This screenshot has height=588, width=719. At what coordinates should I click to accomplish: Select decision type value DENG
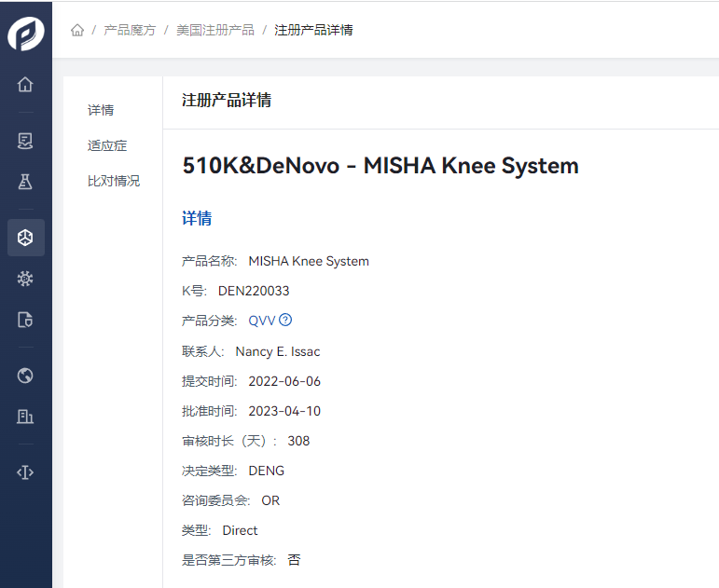point(267,471)
